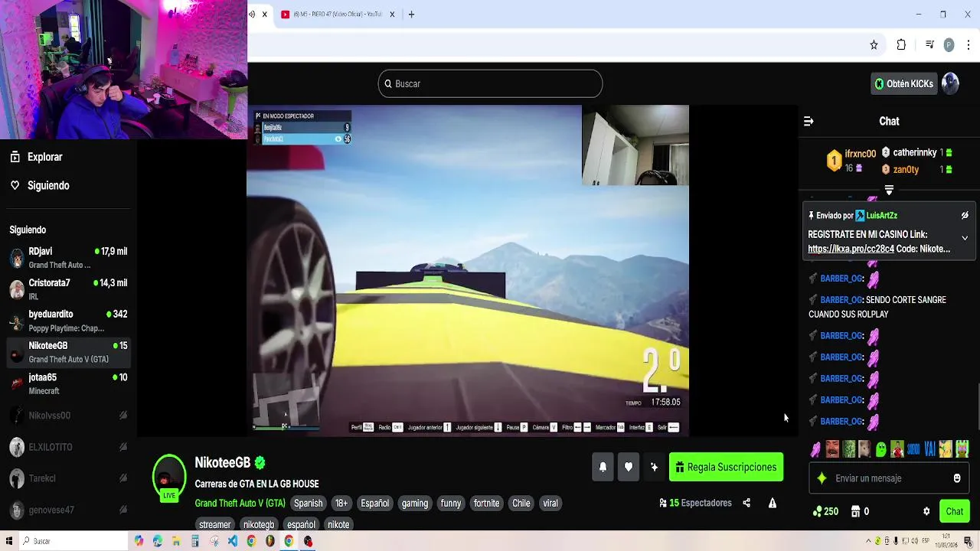
Task: Click the share stream icon
Action: (746, 503)
